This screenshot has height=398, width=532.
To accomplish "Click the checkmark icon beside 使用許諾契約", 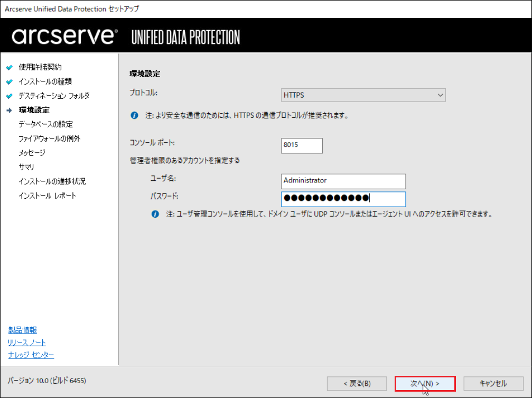I will [10, 67].
